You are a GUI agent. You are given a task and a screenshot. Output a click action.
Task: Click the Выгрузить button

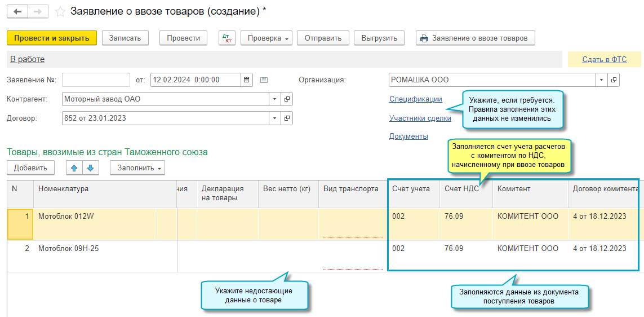tap(379, 38)
